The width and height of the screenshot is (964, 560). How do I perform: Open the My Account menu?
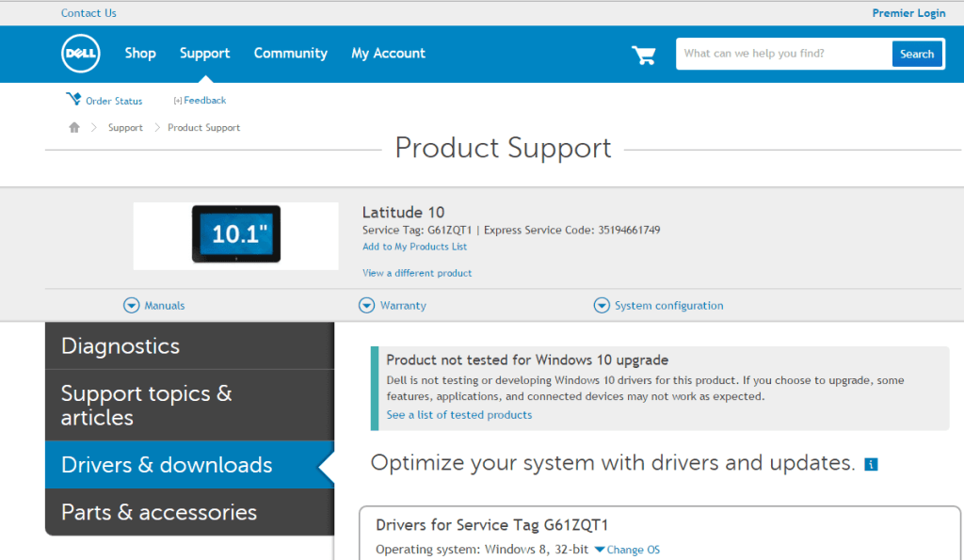[388, 54]
